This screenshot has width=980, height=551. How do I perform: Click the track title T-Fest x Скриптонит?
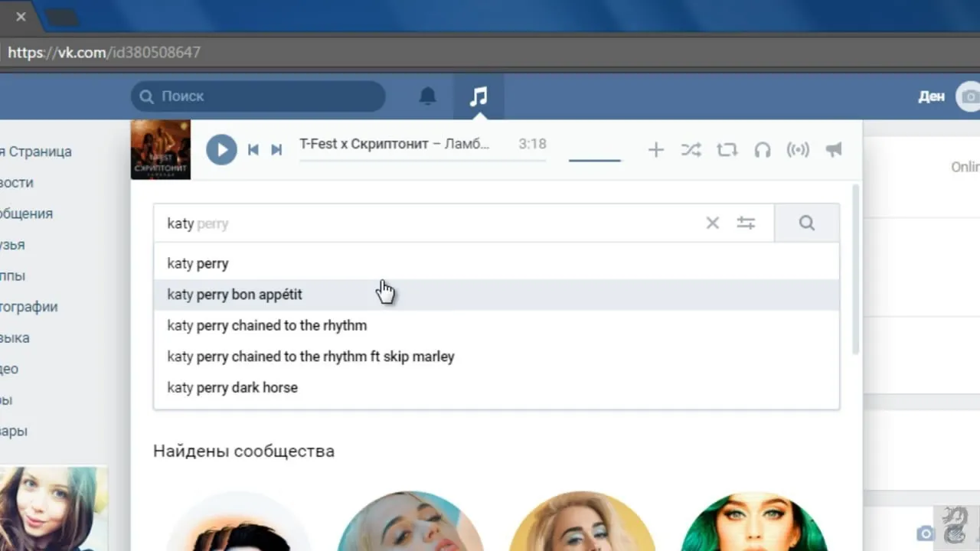click(394, 144)
